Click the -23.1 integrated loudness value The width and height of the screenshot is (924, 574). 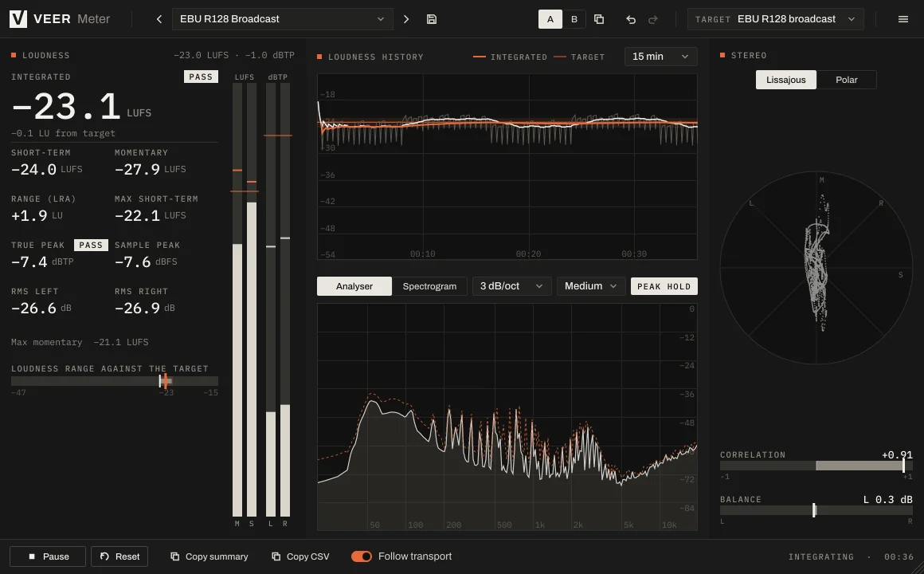coord(67,107)
